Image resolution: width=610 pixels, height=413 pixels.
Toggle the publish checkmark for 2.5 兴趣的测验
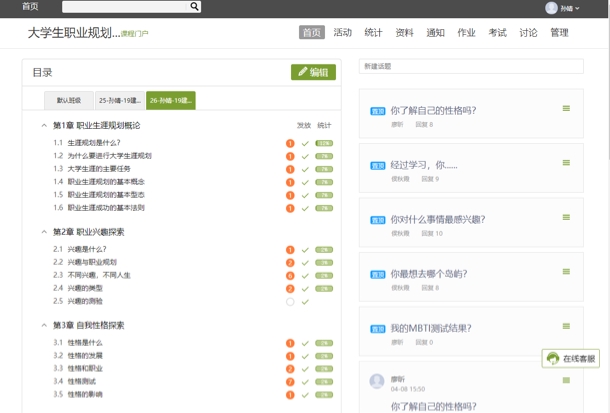305,301
